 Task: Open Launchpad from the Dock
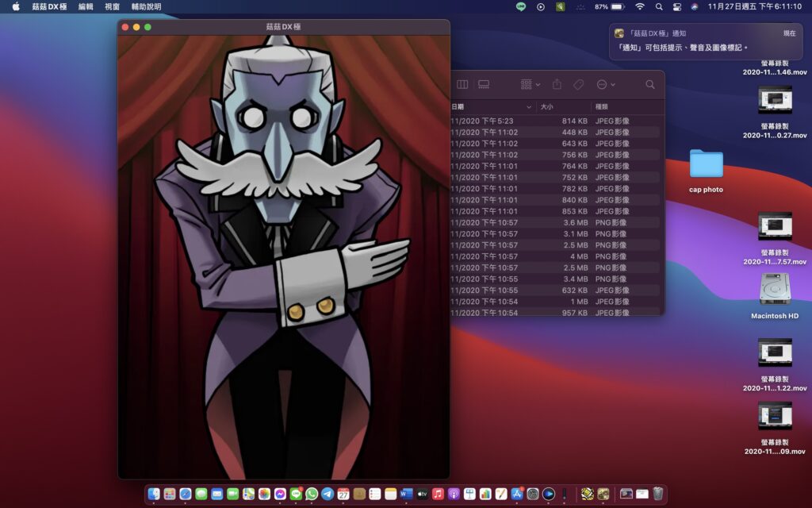click(170, 494)
